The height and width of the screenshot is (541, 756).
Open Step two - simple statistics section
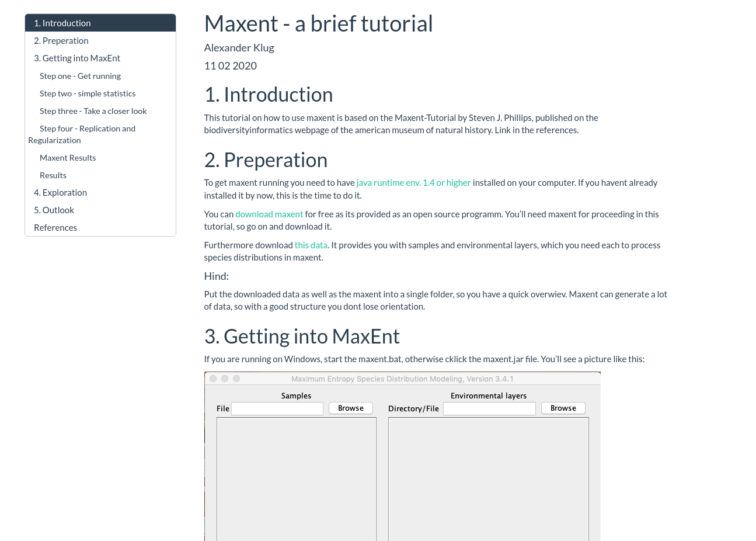(88, 93)
